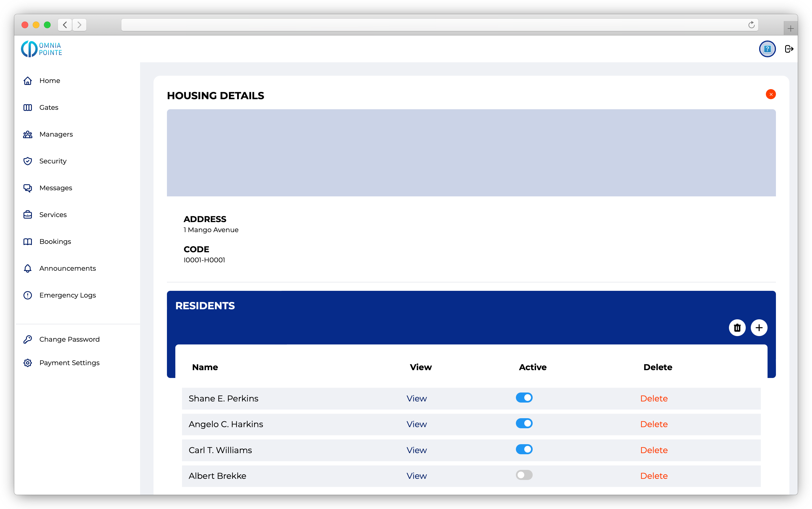Close Housing Details with red X
The image size is (812, 509).
click(x=771, y=94)
